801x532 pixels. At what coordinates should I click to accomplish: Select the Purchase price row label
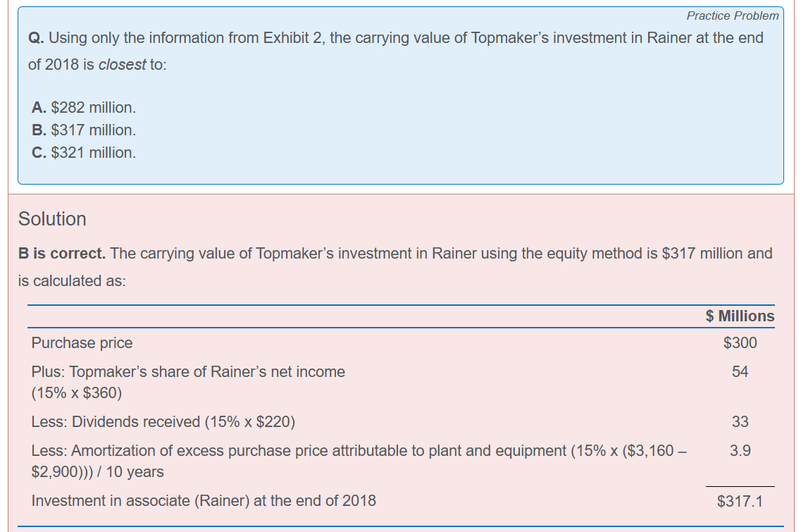[x=82, y=343]
